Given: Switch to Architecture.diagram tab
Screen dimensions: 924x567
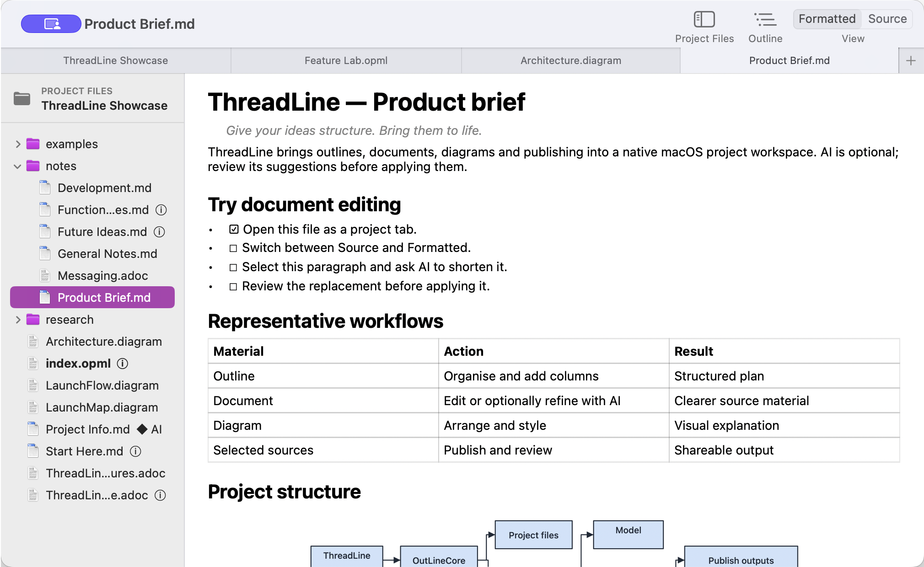Looking at the screenshot, I should [x=571, y=60].
